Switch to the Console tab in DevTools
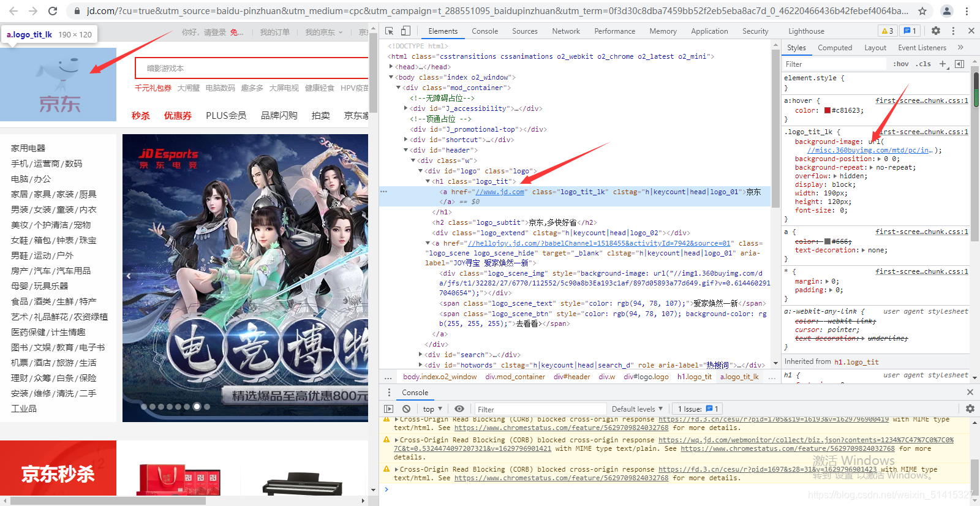This screenshot has width=980, height=506. point(484,31)
